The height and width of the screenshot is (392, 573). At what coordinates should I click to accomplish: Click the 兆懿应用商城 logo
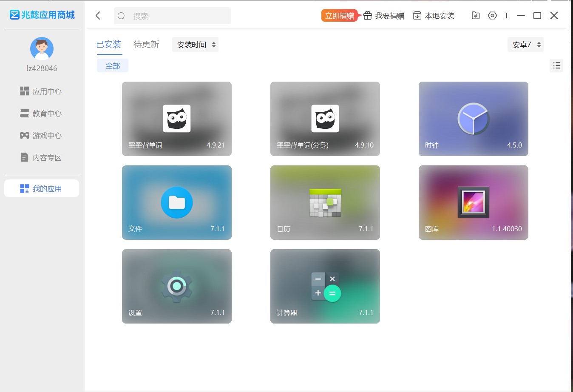[42, 15]
